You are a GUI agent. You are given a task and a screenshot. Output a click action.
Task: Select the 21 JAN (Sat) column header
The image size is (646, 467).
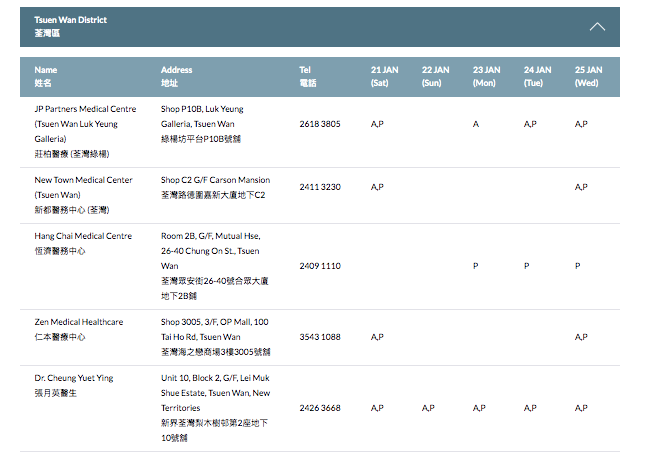383,76
